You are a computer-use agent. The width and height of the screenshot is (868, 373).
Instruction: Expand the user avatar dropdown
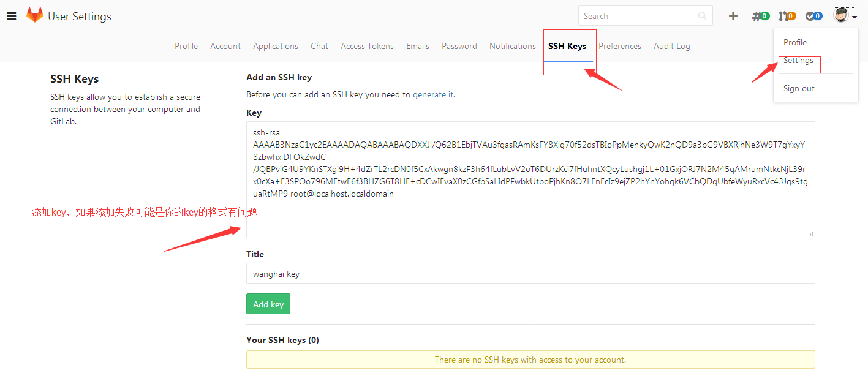(x=845, y=16)
